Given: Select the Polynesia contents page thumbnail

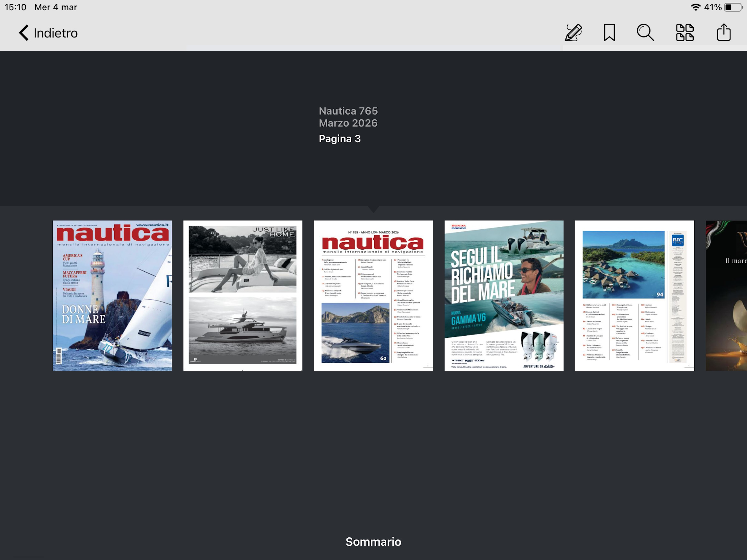Looking at the screenshot, I should pyautogui.click(x=634, y=296).
